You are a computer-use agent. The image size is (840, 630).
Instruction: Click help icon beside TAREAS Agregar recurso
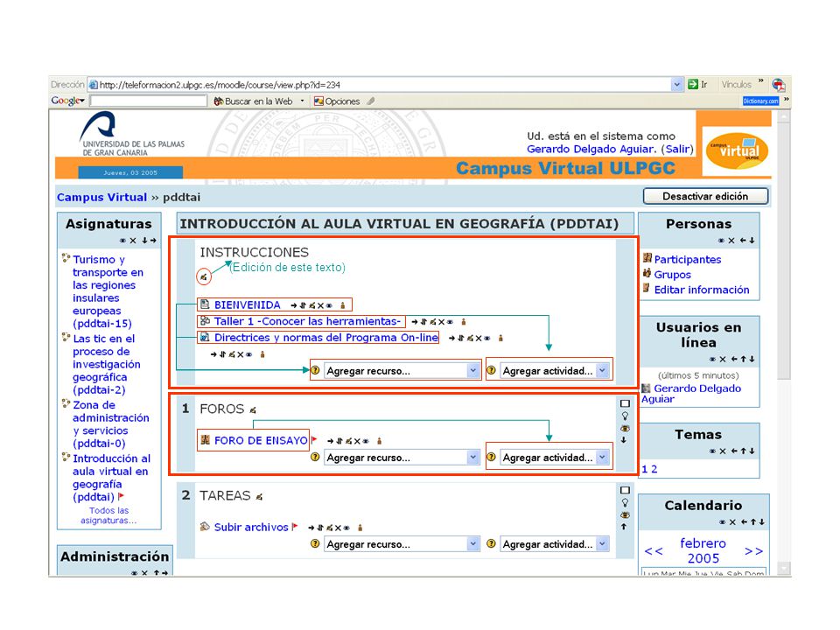click(315, 543)
